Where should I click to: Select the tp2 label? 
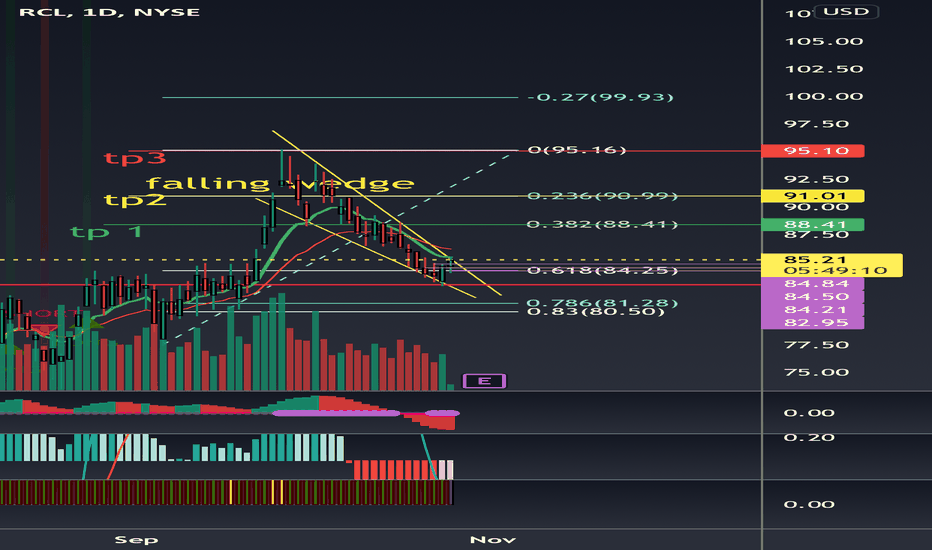pos(135,199)
